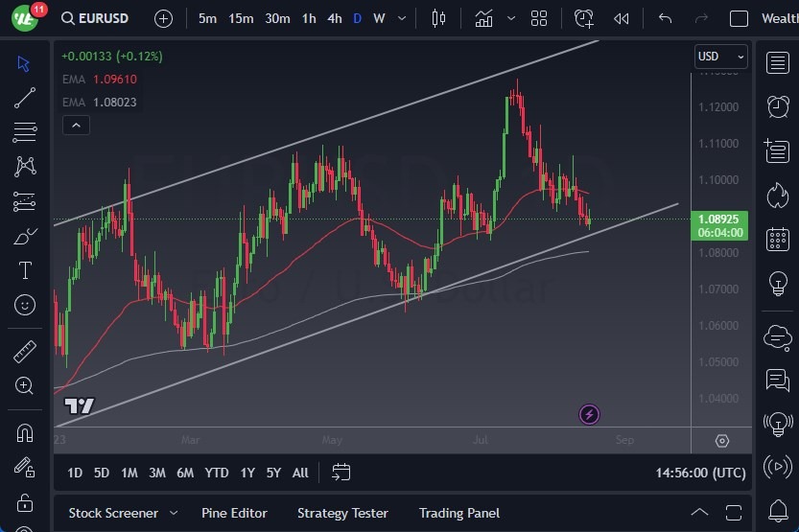Toggle Magnet mode on the drawing toolbar
Image resolution: width=799 pixels, height=532 pixels.
point(25,432)
